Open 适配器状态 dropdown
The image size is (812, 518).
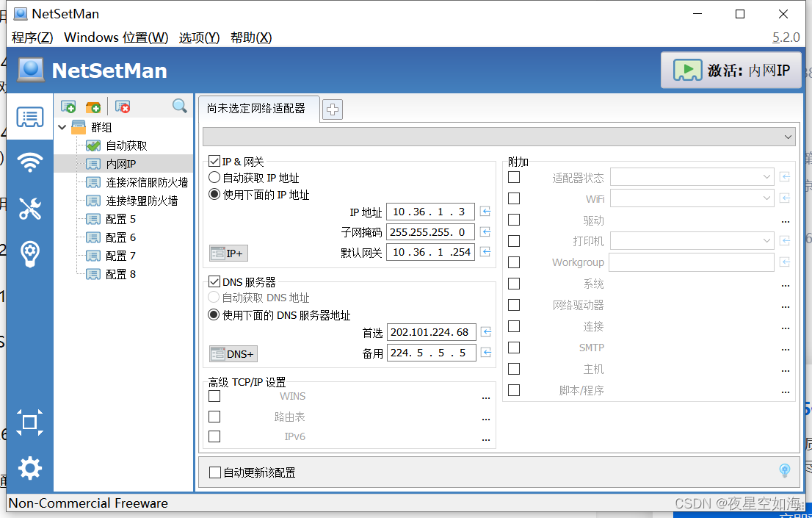692,177
